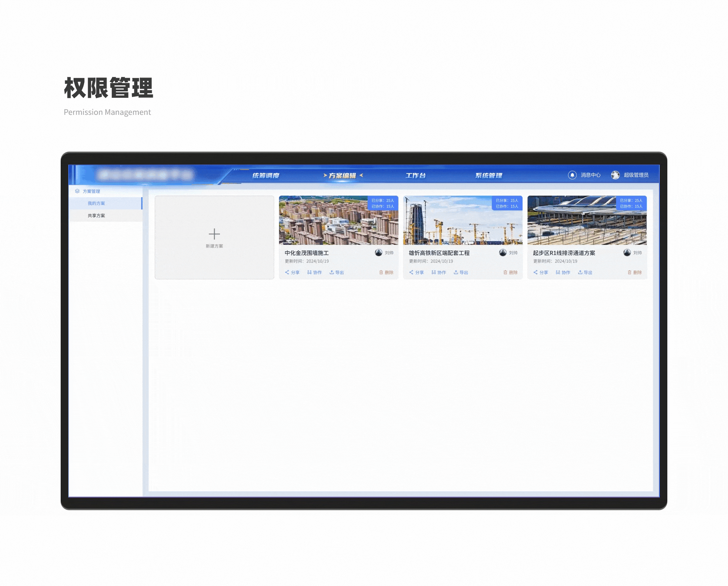Click the 起步区R1线排涝通道方案 title link
The height and width of the screenshot is (586, 728).
[564, 253]
